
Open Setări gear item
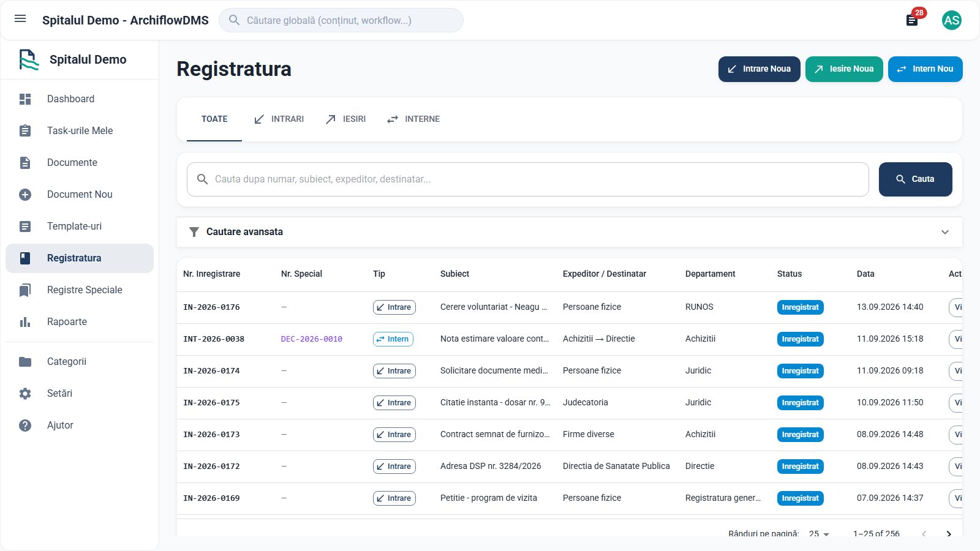tap(80, 393)
